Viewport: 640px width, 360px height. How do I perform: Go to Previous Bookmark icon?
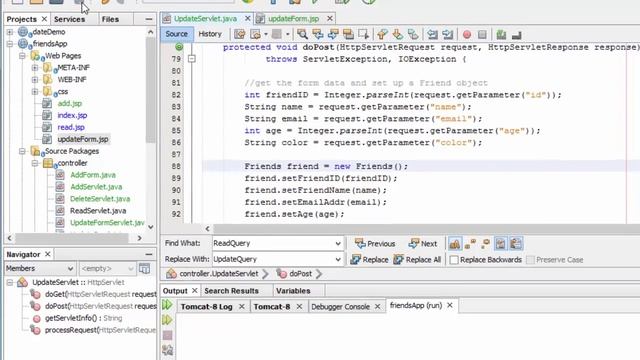(x=382, y=34)
